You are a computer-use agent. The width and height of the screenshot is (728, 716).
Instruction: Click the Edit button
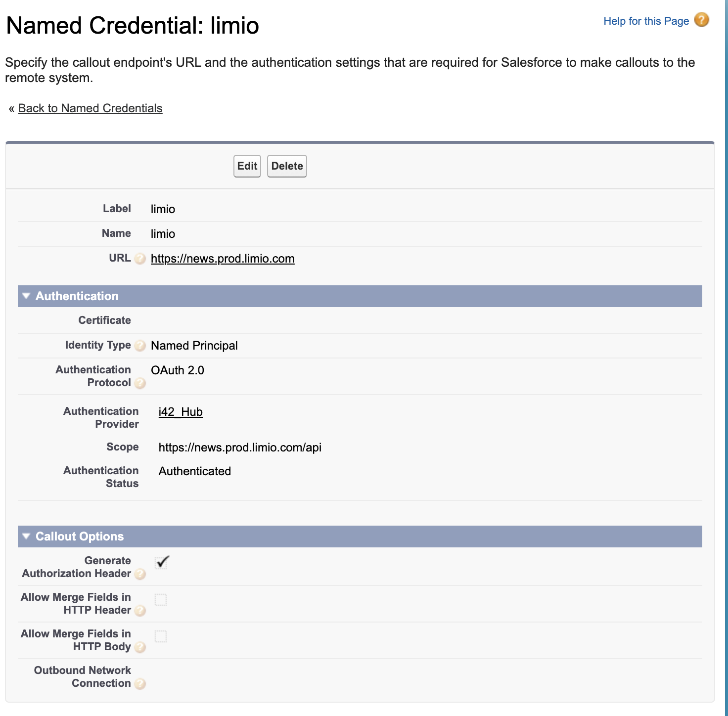247,166
